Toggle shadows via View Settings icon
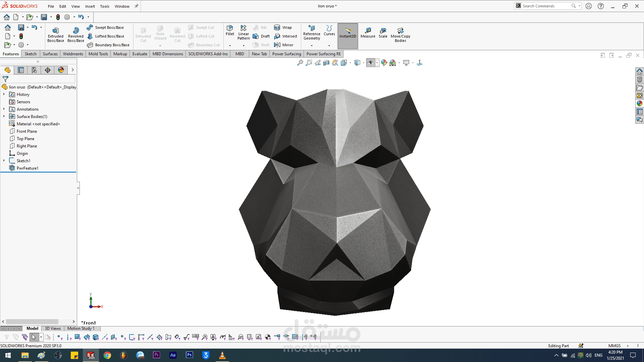The height and width of the screenshot is (362, 644). click(407, 63)
